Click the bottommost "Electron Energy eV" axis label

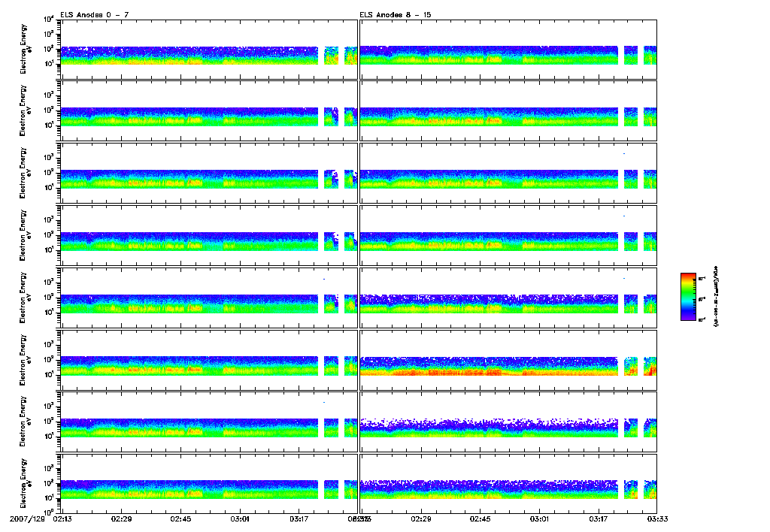(26, 483)
